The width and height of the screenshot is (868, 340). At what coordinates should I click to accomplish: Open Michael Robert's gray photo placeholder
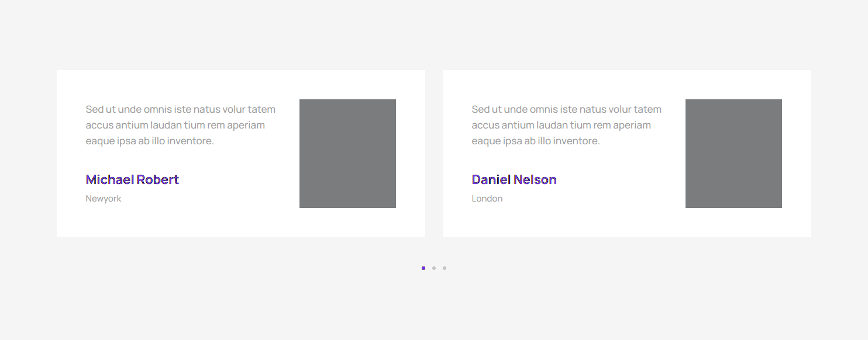pos(347,154)
